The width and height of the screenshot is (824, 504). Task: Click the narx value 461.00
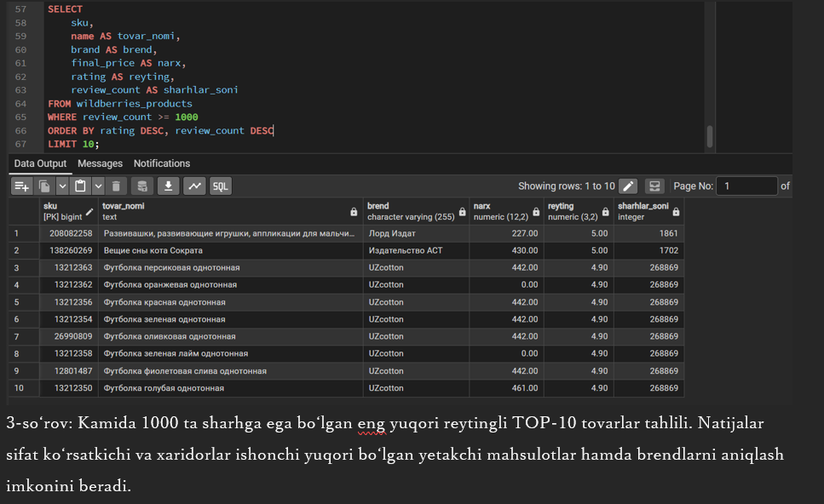point(506,388)
